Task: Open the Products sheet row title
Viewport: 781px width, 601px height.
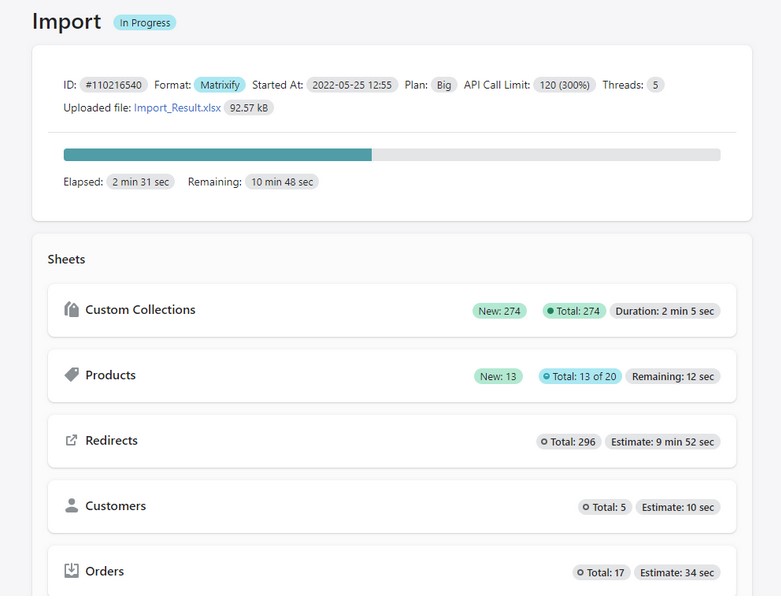Action: (111, 374)
